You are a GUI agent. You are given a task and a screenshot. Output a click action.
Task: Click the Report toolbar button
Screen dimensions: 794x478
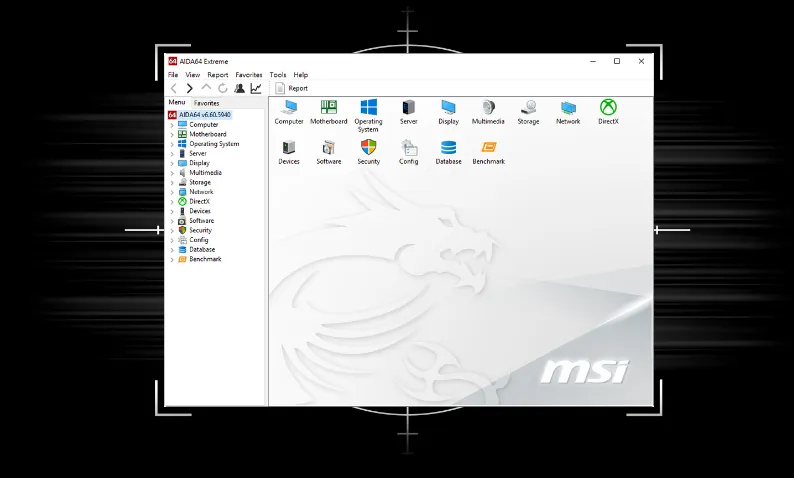292,88
